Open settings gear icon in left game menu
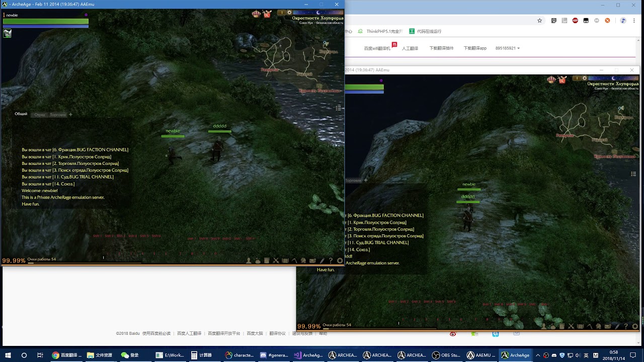This screenshot has width=644, height=362. (x=340, y=261)
